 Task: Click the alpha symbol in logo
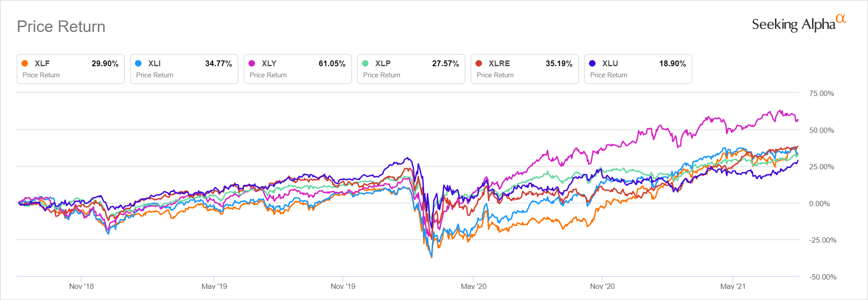(x=840, y=19)
